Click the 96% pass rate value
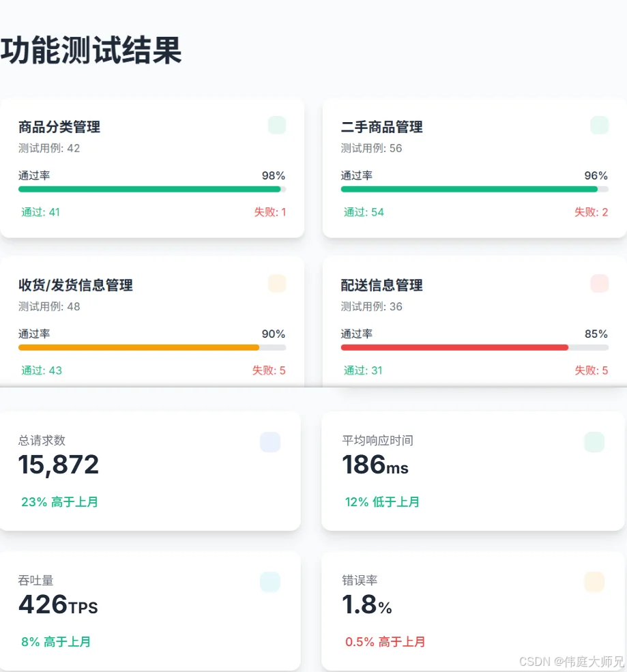Viewport: 627px width, 672px height. [596, 175]
